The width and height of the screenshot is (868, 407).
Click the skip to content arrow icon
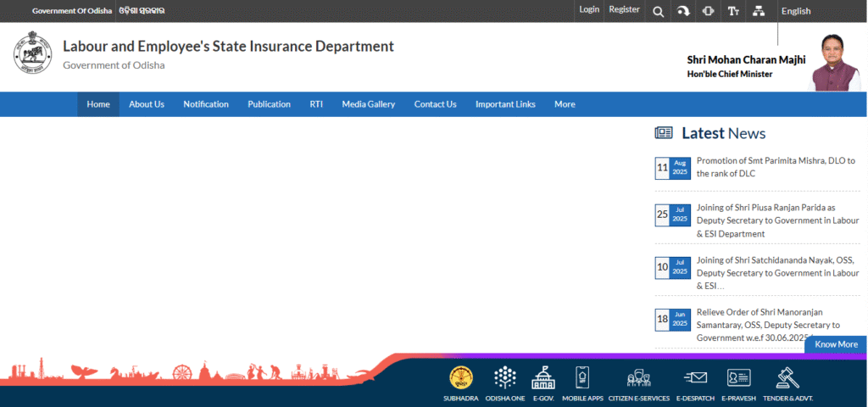pos(683,11)
